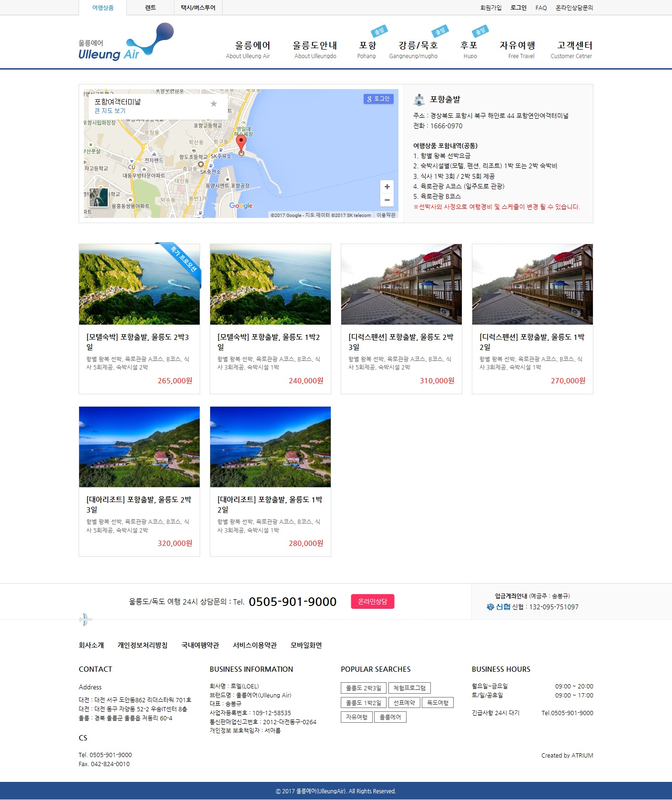
Task: Open 로그인 link in top bar
Action: [x=519, y=8]
